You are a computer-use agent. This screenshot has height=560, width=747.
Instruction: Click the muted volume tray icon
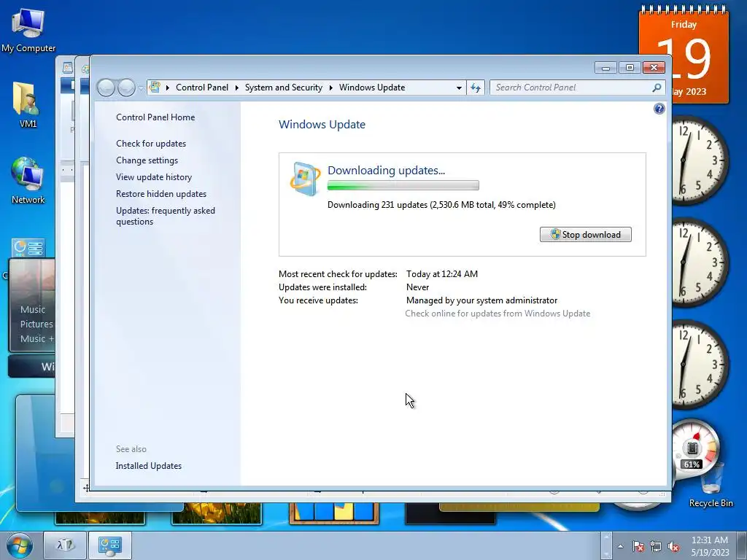(673, 546)
